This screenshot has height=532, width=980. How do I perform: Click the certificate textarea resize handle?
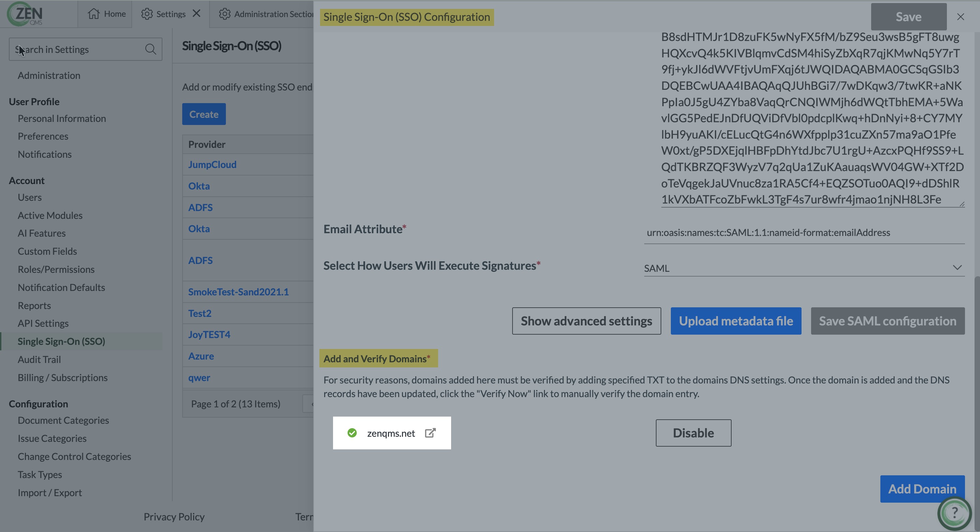[x=962, y=204]
